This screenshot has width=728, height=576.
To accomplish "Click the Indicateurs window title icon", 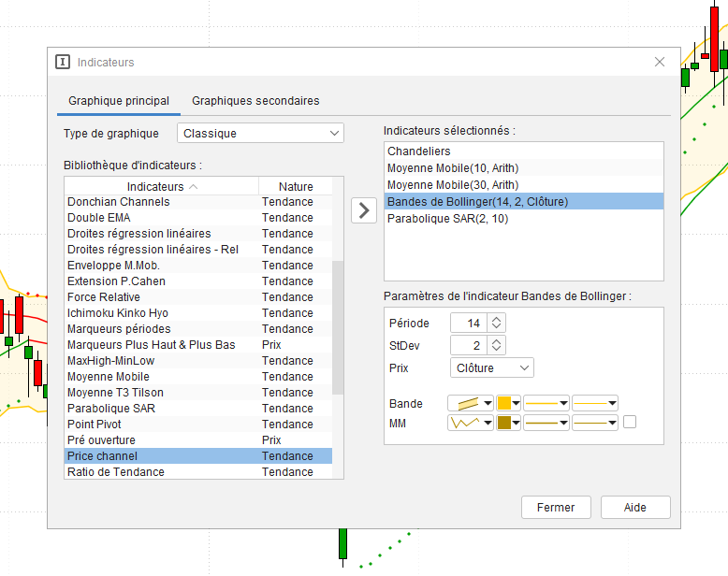I will [63, 63].
